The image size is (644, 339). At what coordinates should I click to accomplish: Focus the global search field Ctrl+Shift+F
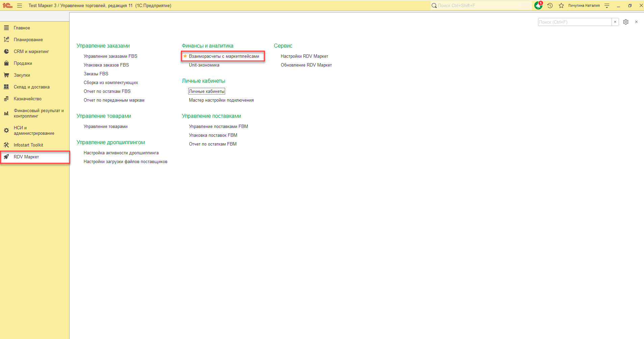pyautogui.click(x=481, y=5)
